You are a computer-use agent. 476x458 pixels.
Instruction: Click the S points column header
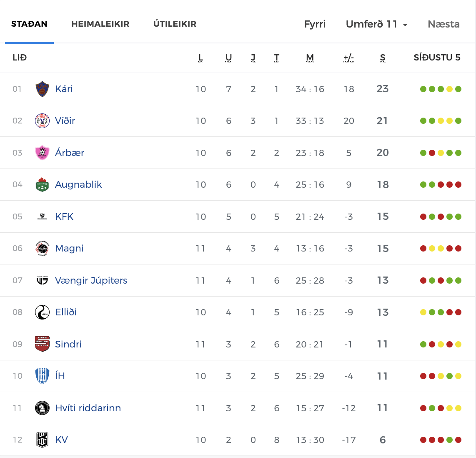383,58
